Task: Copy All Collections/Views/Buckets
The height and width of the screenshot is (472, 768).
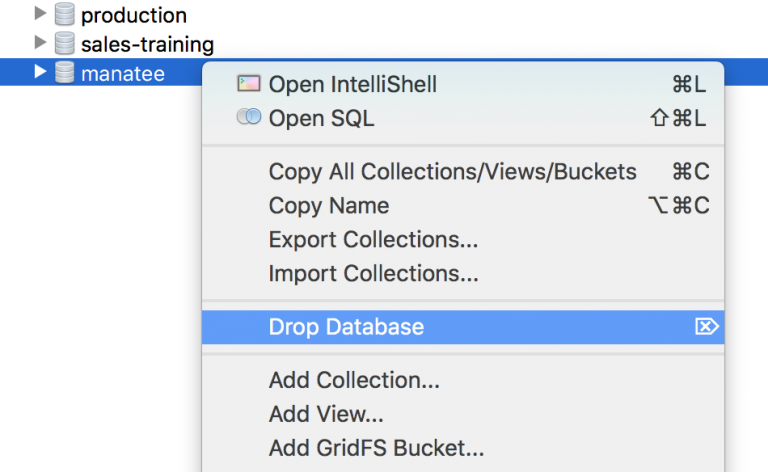Action: [452, 172]
